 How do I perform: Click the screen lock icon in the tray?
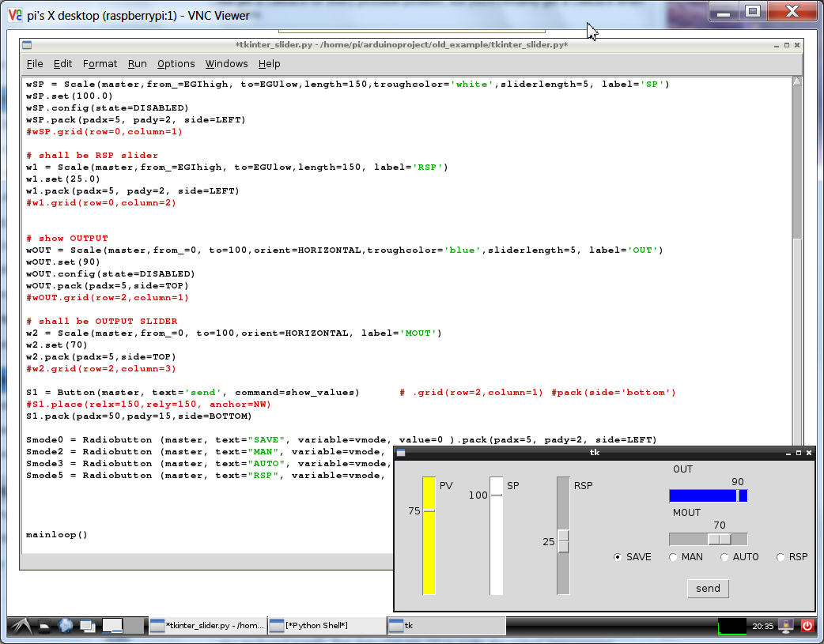tap(787, 626)
